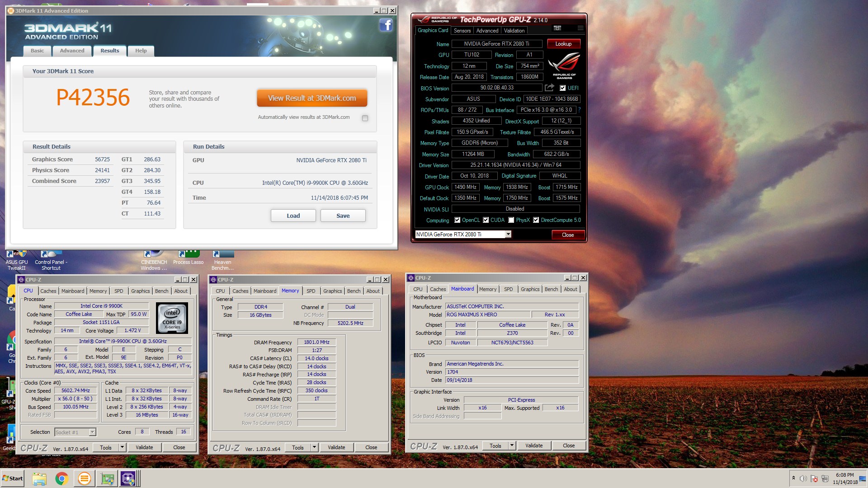The image size is (868, 488).
Task: Launch the CINEBENCH desktop shortcut
Action: (x=154, y=260)
